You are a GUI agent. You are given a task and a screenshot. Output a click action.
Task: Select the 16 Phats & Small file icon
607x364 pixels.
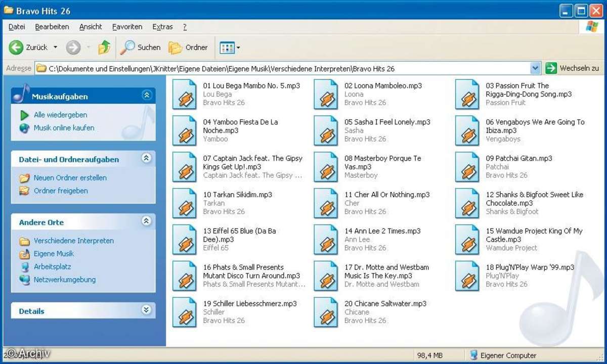click(185, 277)
